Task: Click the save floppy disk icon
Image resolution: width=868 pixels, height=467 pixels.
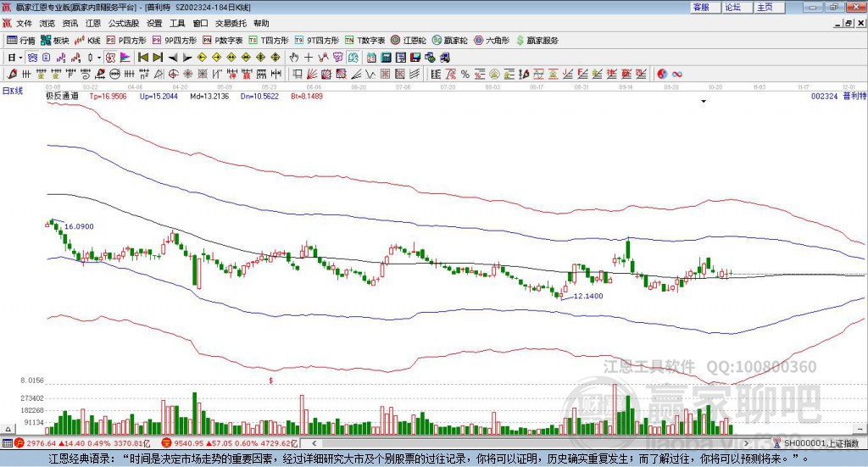Action: click(x=415, y=58)
